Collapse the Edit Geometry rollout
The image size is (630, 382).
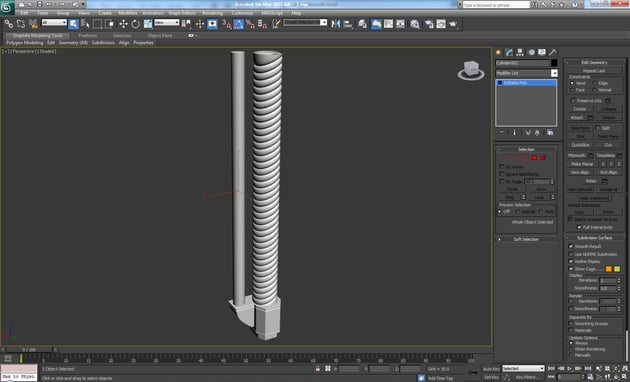pos(594,62)
